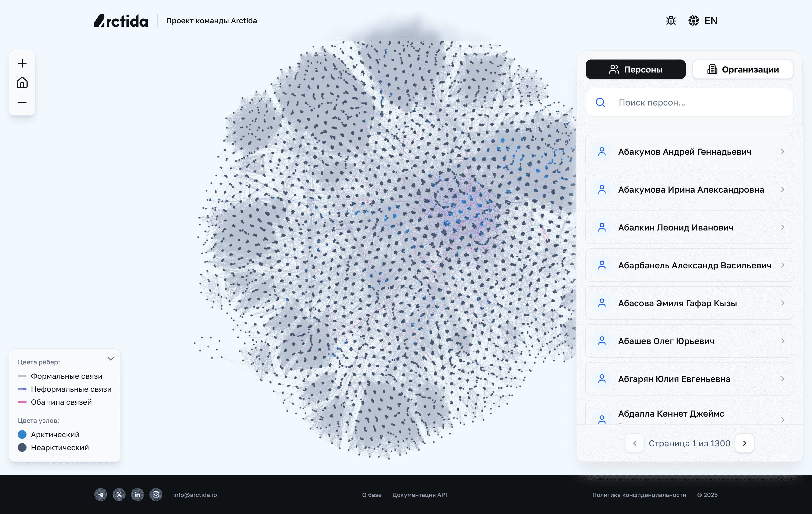
Task: Click the zoom in plus icon
Action: coord(22,63)
